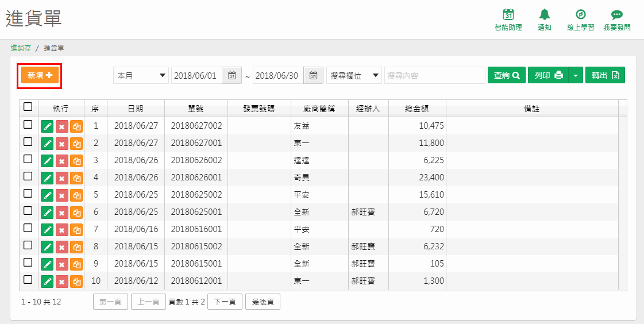Edit order 20180626001
This screenshot has height=324, width=644.
pos(47,178)
